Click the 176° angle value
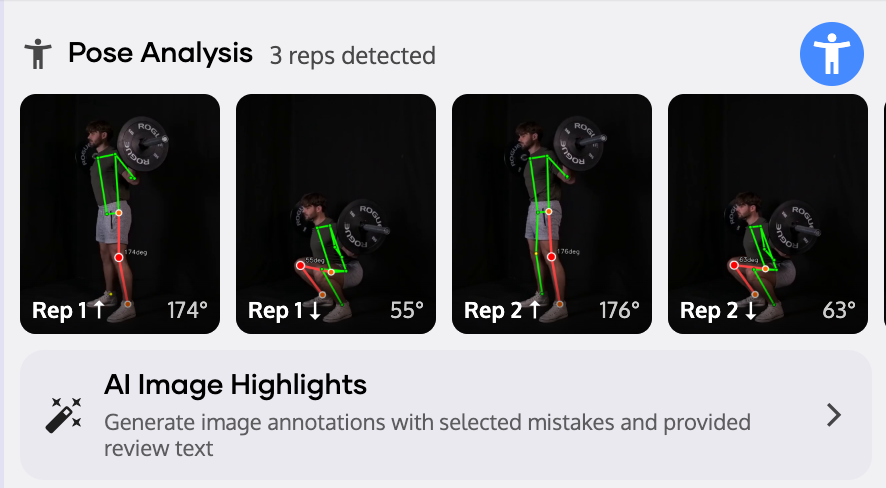 coord(619,310)
